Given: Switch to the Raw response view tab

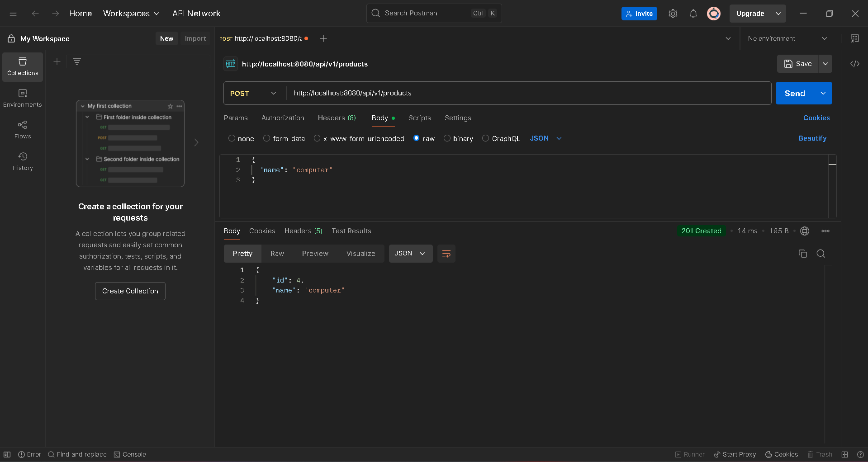Looking at the screenshot, I should [277, 254].
